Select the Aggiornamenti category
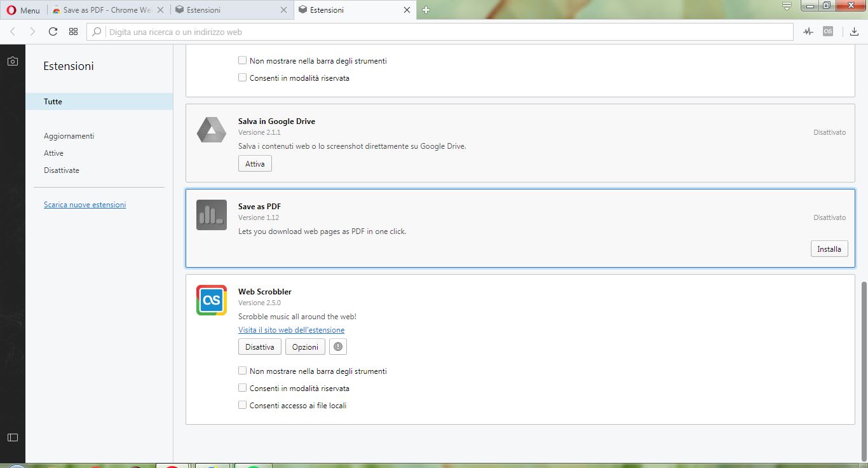Screen dimensions: 868x468 click(x=69, y=136)
